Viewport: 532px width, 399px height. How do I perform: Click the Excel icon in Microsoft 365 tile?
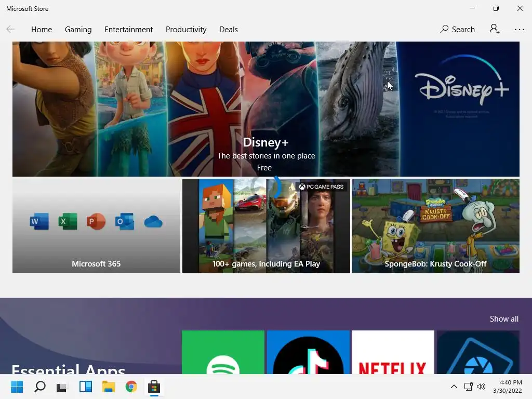tap(68, 221)
